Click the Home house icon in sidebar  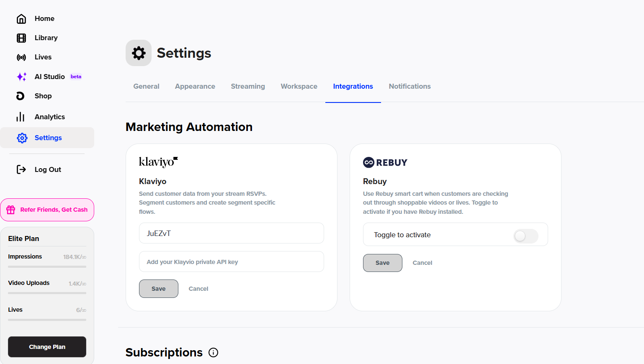tap(21, 19)
